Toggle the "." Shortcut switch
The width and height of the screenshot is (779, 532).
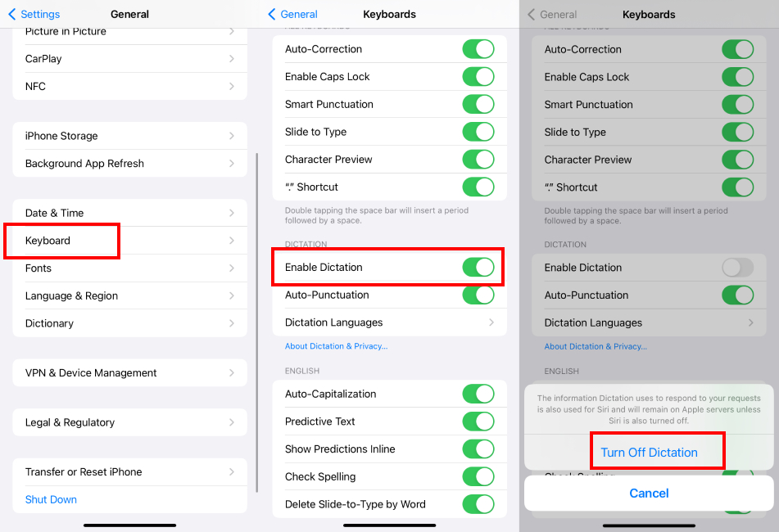[x=478, y=187]
